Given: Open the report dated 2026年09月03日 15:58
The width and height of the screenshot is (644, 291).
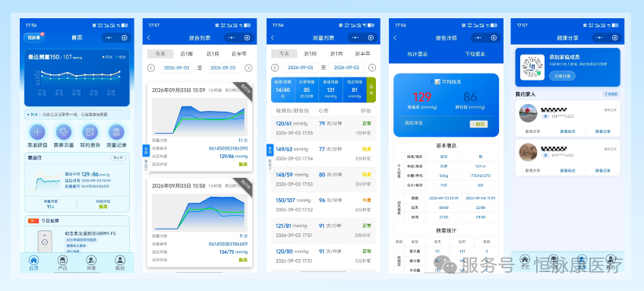Looking at the screenshot, I should pos(200,223).
